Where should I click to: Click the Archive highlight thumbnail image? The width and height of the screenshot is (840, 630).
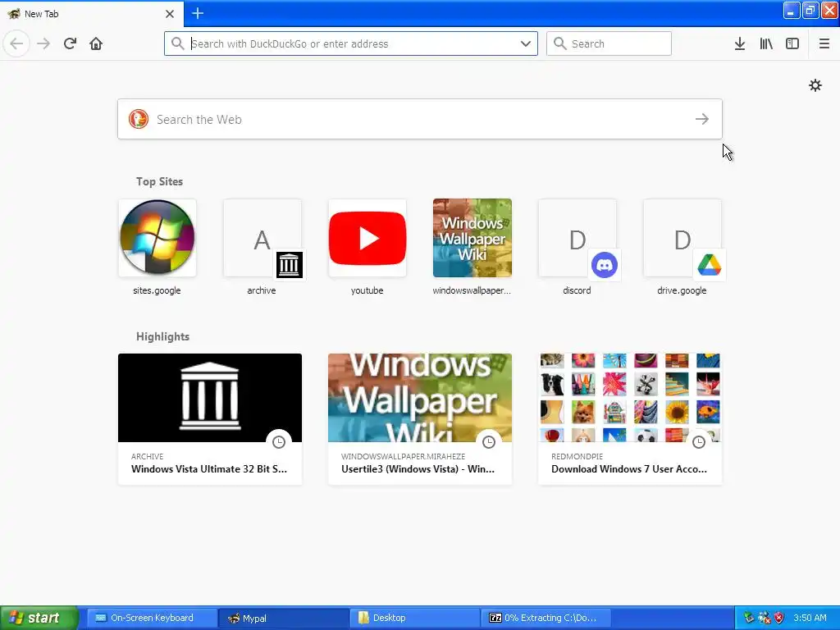(x=210, y=398)
